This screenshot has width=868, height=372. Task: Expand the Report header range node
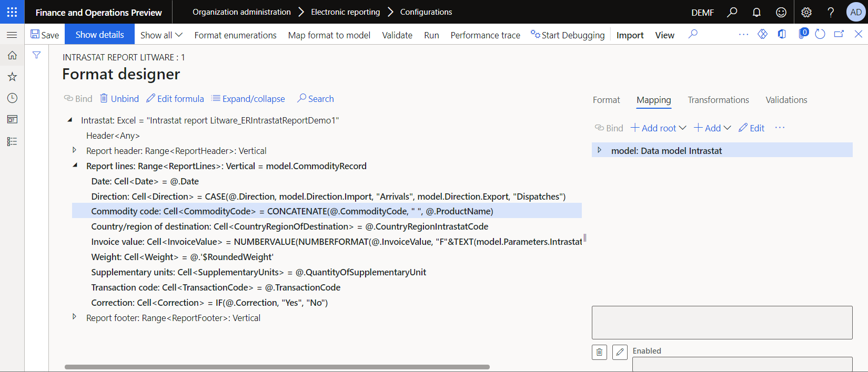click(74, 150)
